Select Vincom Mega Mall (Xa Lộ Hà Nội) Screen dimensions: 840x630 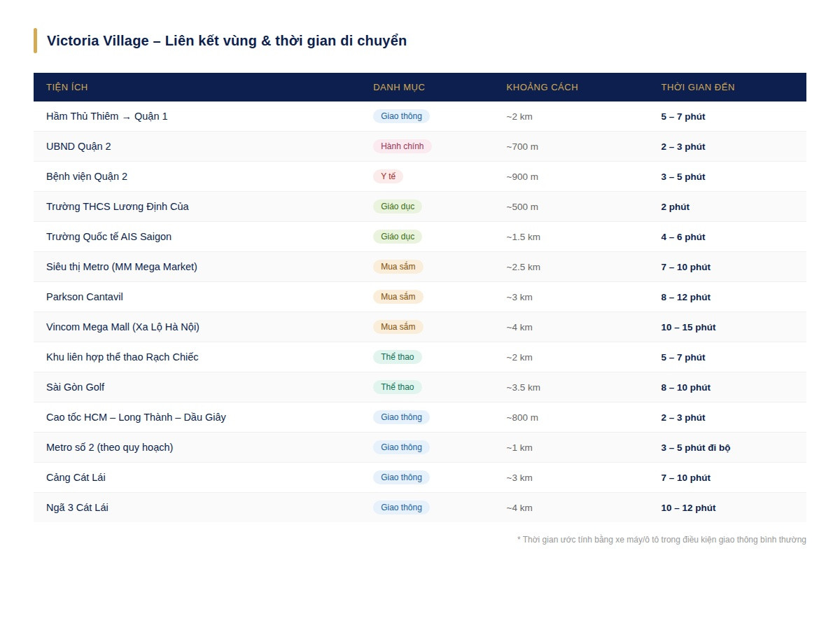[122, 327]
